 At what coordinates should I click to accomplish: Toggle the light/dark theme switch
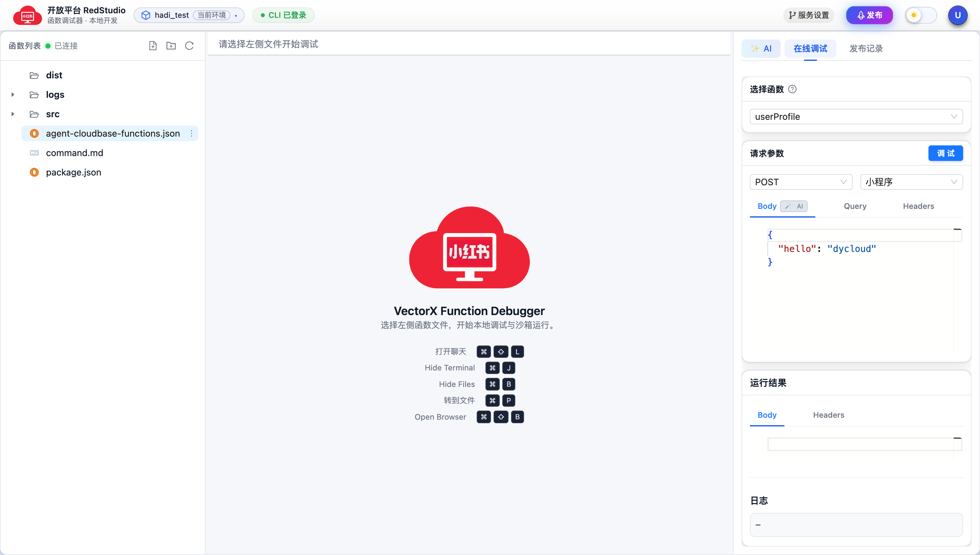[920, 15]
